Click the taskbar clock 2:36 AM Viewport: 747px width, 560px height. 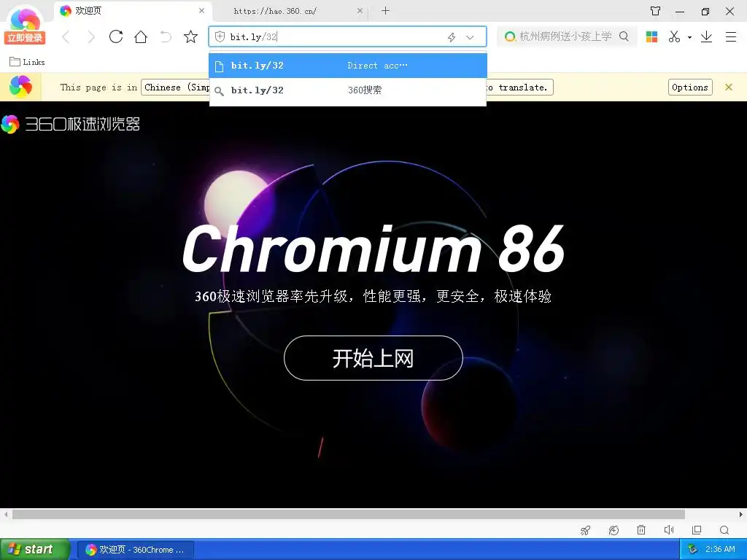coord(720,550)
